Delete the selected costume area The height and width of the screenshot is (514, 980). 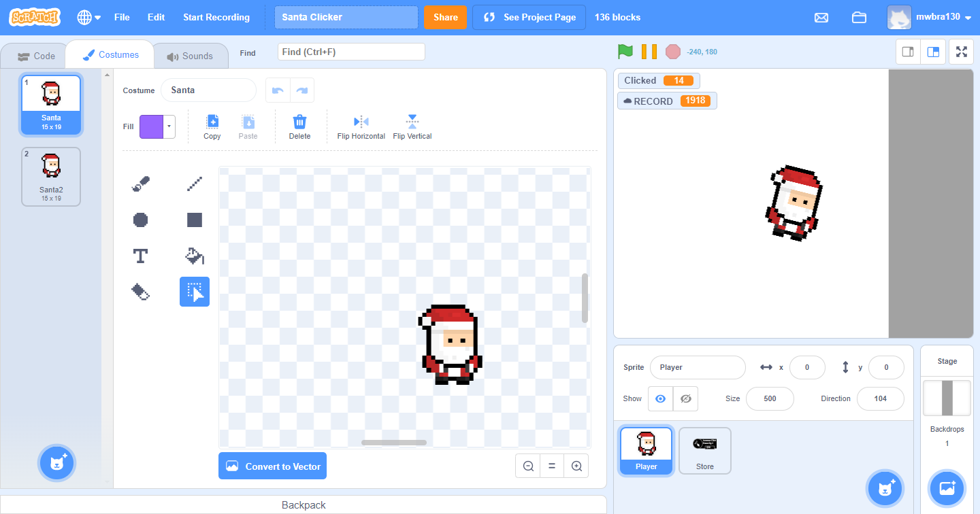click(x=299, y=126)
